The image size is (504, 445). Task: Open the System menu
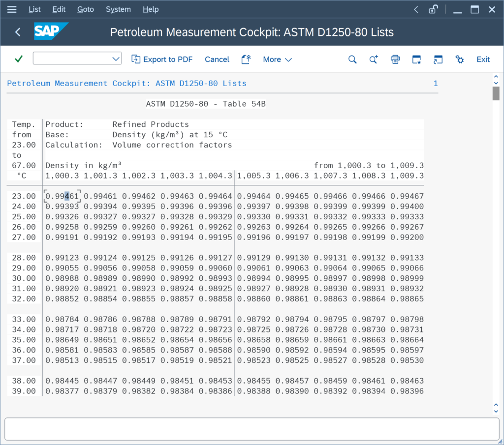click(118, 9)
